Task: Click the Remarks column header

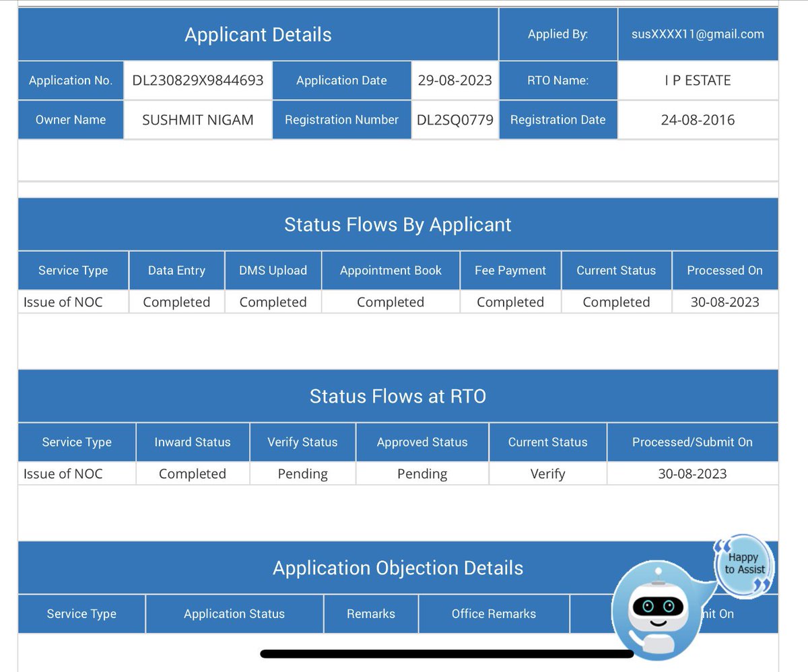Action: click(371, 613)
